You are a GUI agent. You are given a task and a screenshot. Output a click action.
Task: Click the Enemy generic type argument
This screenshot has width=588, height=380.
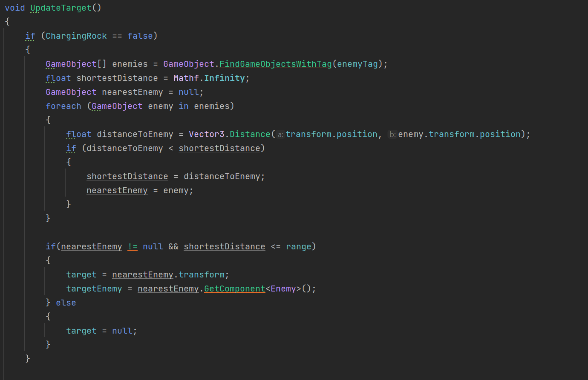[x=283, y=289]
